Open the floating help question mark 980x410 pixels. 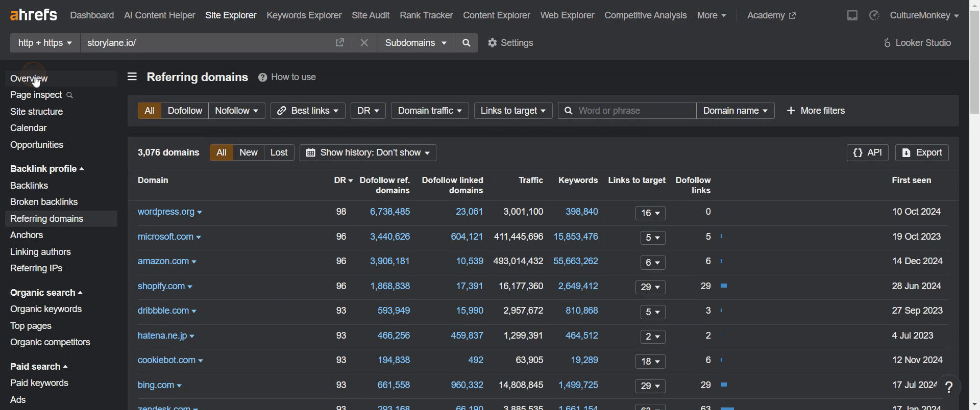(x=949, y=387)
